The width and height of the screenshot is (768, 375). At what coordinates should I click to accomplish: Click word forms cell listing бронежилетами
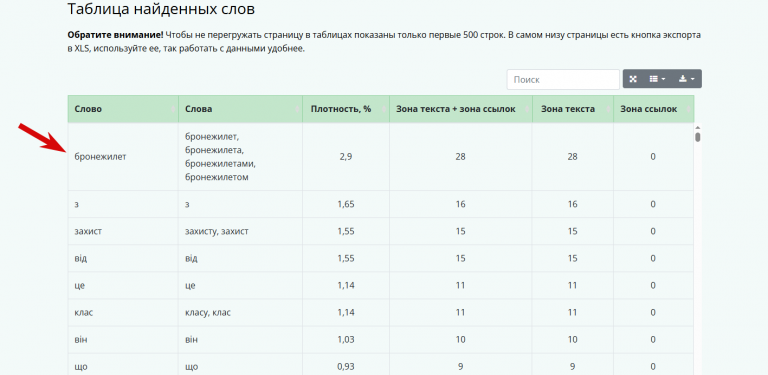(x=240, y=157)
